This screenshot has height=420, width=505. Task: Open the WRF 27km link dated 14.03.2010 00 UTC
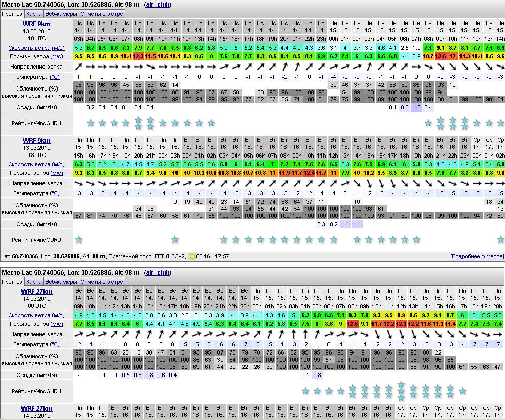[x=36, y=292]
